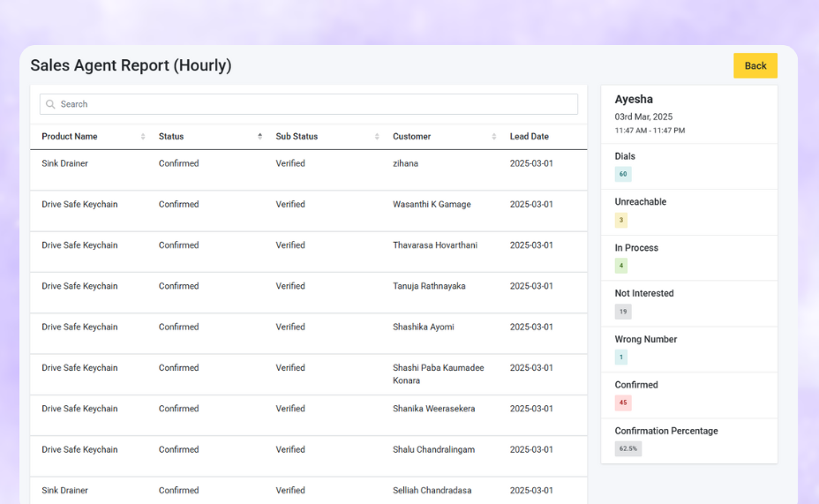Select customer Shalu Chandralingam

coord(433,449)
